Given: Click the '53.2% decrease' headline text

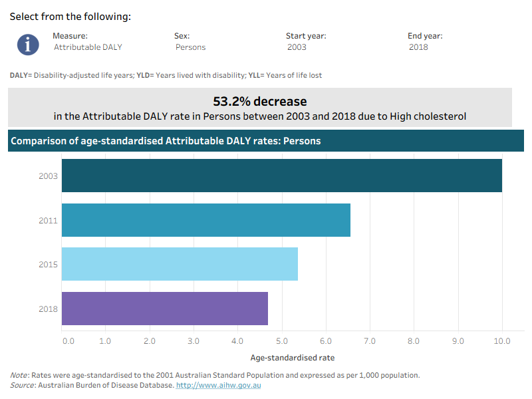Looking at the screenshot, I should (x=260, y=102).
